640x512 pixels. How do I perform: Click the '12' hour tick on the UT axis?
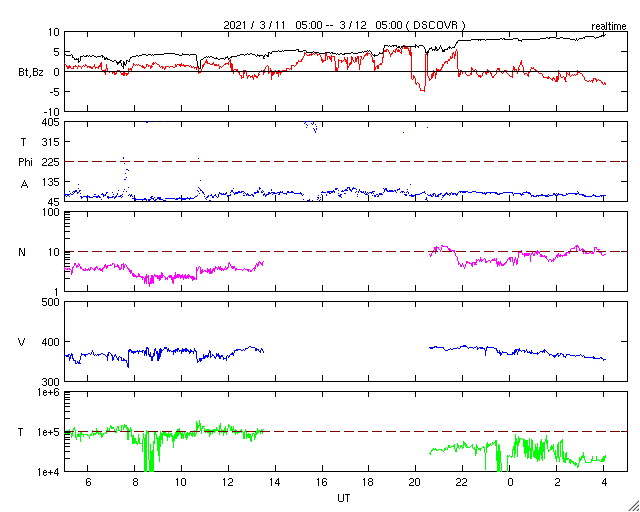tap(228, 482)
